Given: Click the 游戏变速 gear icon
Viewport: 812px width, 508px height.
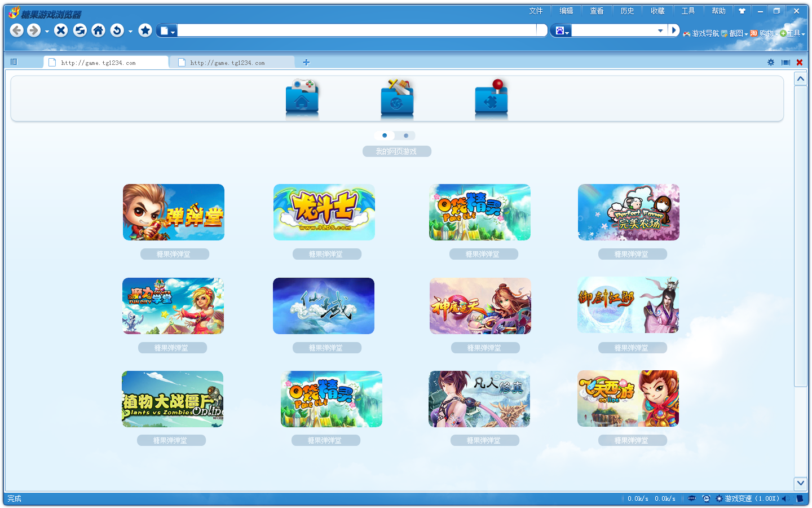Looking at the screenshot, I should 719,498.
